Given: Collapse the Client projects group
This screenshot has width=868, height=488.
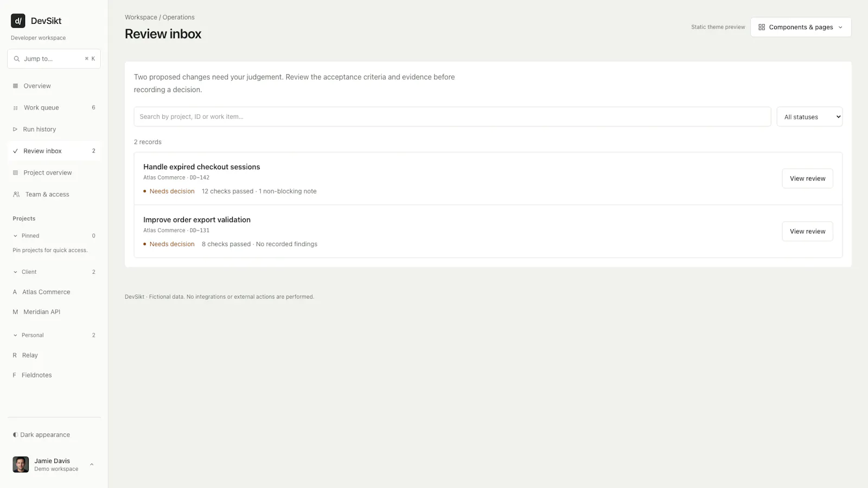Looking at the screenshot, I should (54, 272).
